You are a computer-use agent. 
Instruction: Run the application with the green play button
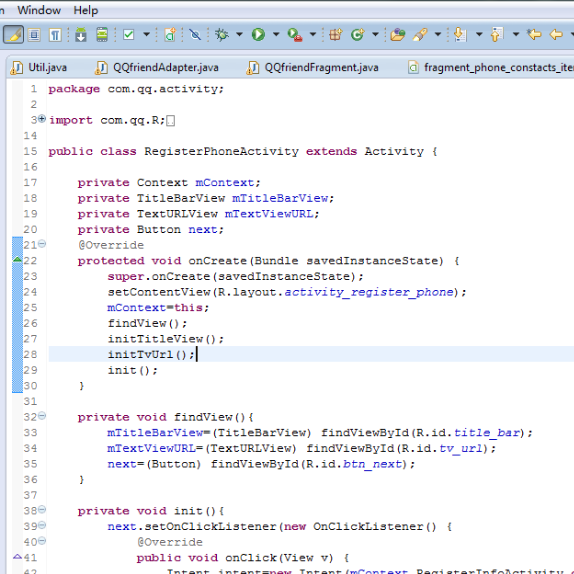tap(258, 35)
